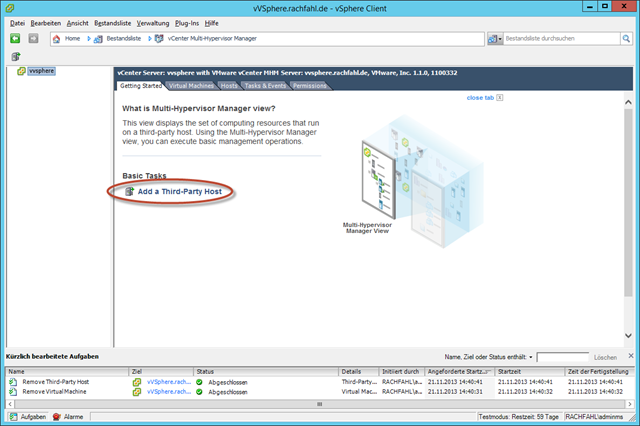
Task: Open the Verwaltung menu
Action: [x=153, y=23]
